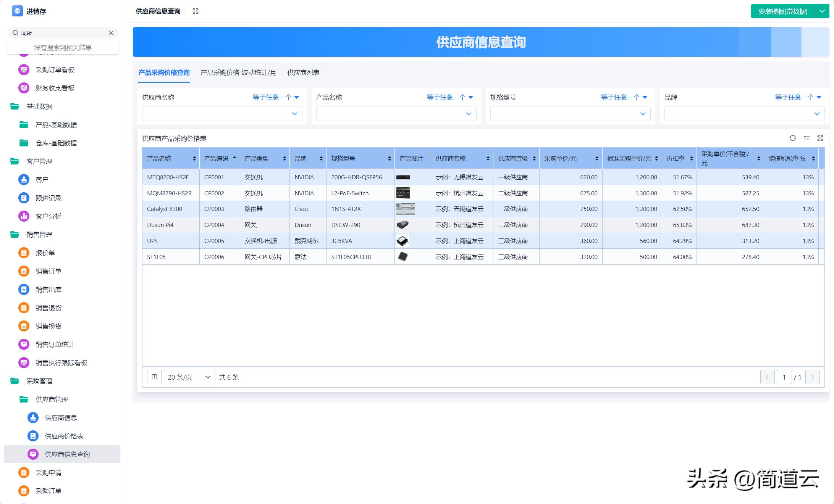Open the table's sort settings icon

click(x=807, y=138)
